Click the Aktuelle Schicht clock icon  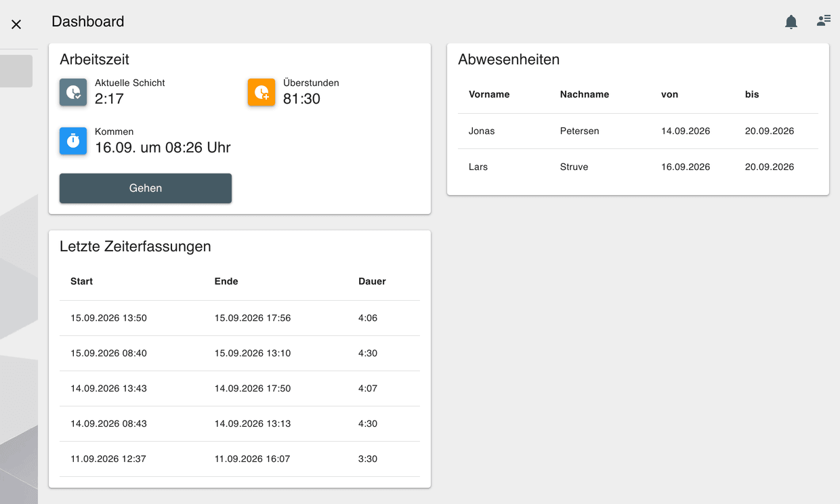coord(73,92)
